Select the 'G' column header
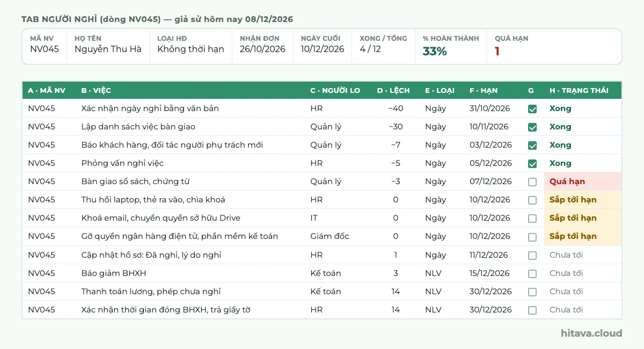The image size is (644, 349). tap(531, 90)
